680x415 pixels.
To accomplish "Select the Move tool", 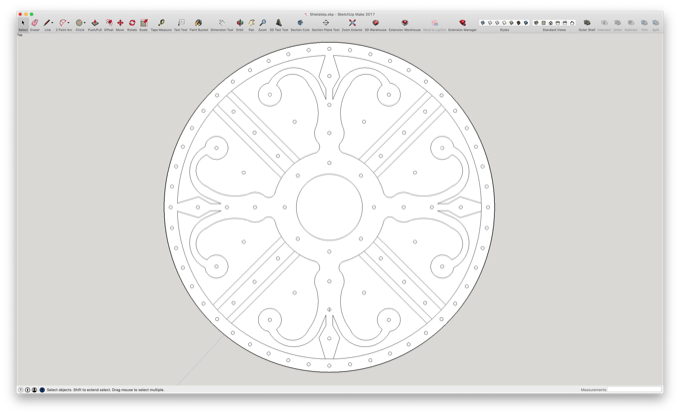I will (x=120, y=23).
